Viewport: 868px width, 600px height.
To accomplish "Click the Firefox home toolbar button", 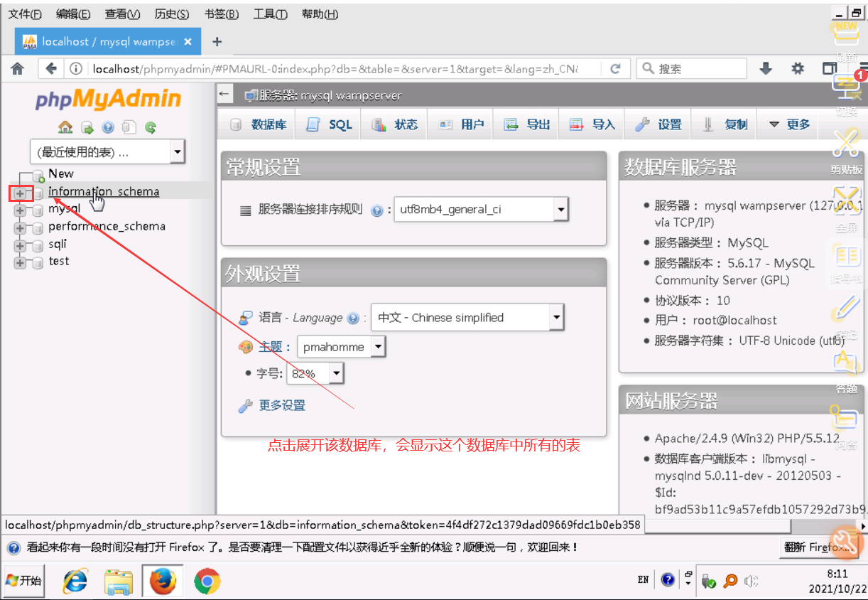I will click(18, 69).
